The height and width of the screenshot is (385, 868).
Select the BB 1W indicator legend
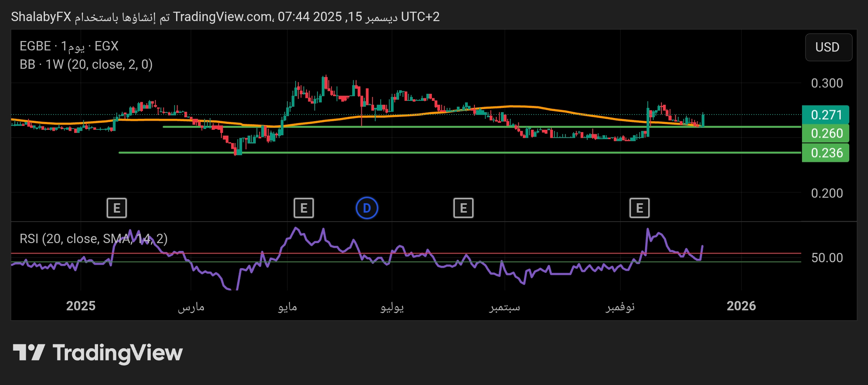[86, 64]
